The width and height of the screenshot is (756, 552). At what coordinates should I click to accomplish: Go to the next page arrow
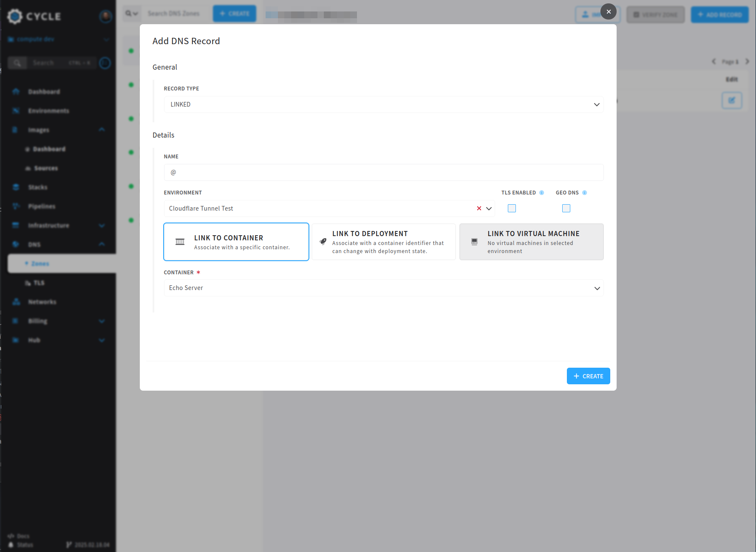pos(747,62)
